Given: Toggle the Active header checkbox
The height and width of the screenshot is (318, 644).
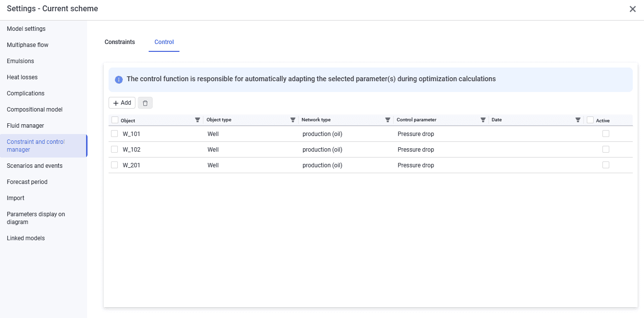Looking at the screenshot, I should [590, 120].
